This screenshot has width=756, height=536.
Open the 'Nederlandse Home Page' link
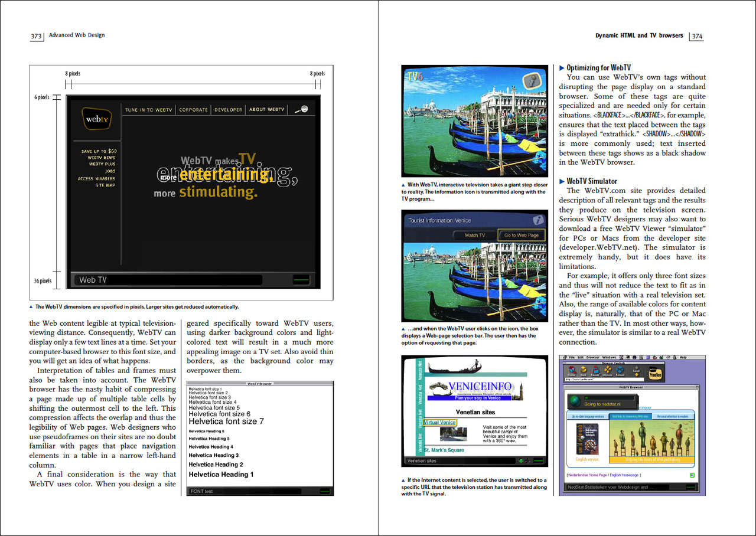(588, 475)
